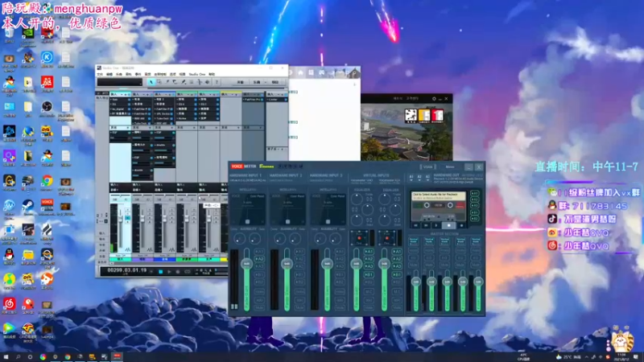644x362 pixels.
Task: Toggle B1 routing on first virtual input
Action: click(369, 274)
